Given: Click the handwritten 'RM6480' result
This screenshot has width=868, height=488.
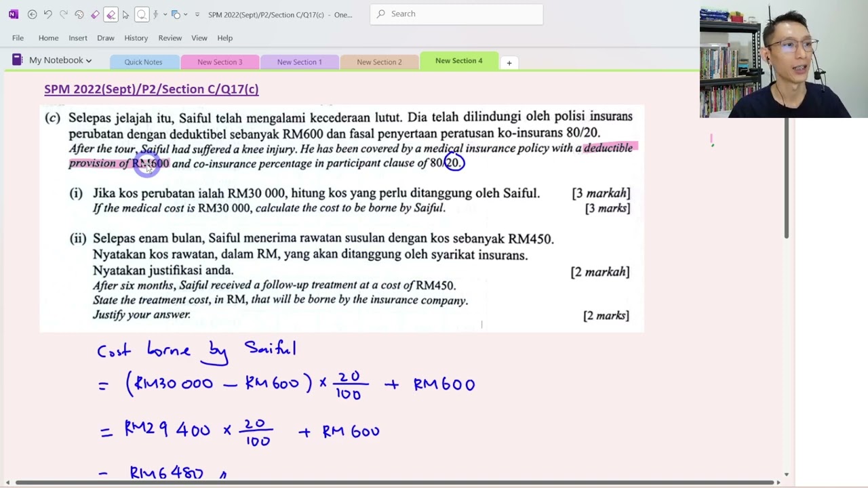Looking at the screenshot, I should click(166, 472).
